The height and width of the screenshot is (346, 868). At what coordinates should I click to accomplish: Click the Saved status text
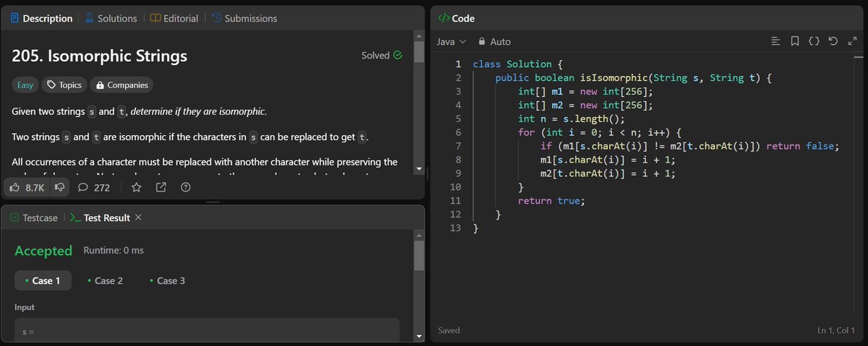[x=450, y=331]
